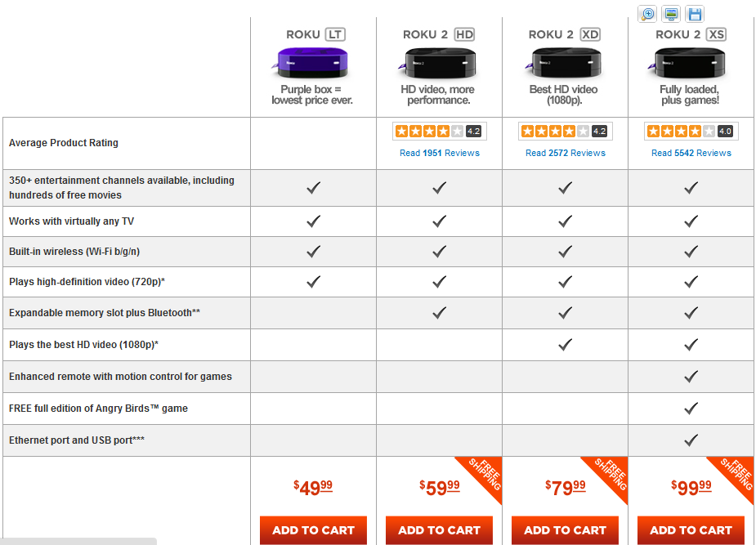Image resolution: width=756 pixels, height=545 pixels.
Task: Click the Roku 2 XS Ethernet port checkmark
Action: (x=691, y=440)
